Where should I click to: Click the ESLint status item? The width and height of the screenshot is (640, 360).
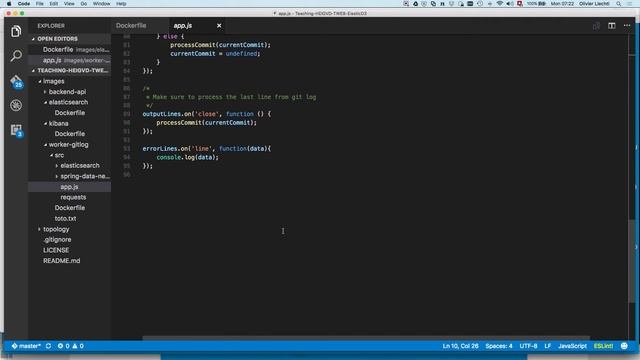click(603, 346)
